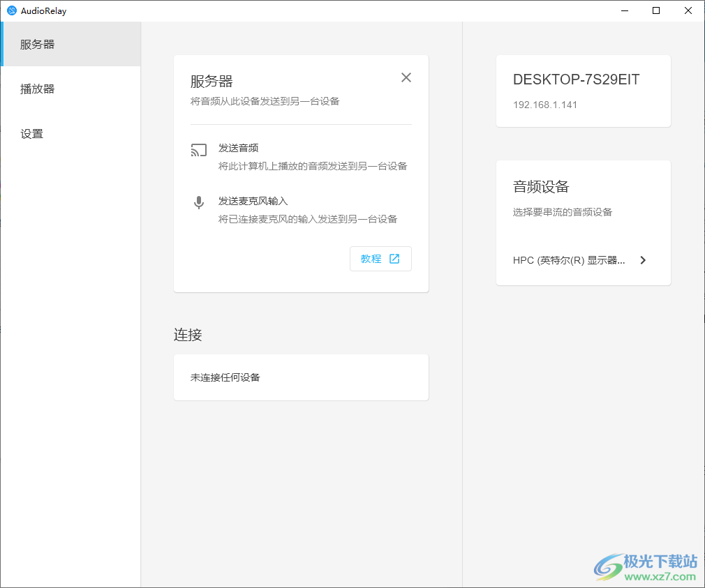
Task: Click the microphone icon beside 发送麦克风输入
Action: coord(198,202)
